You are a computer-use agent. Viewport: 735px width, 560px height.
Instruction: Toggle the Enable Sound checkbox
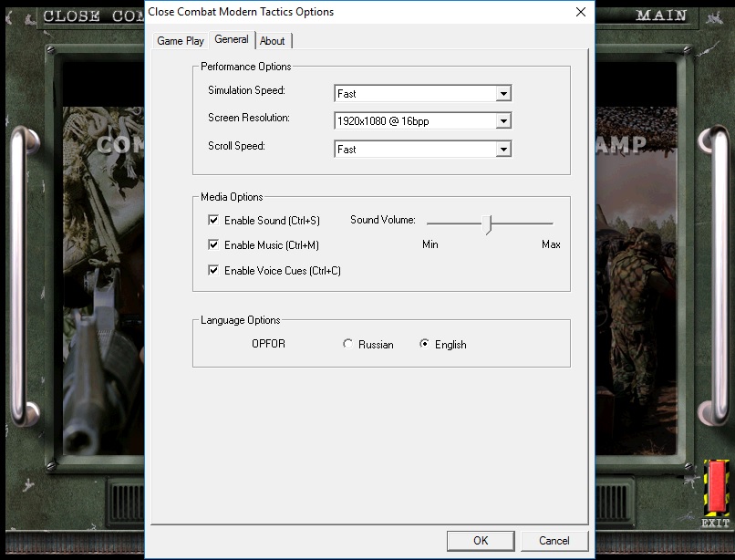click(x=213, y=220)
